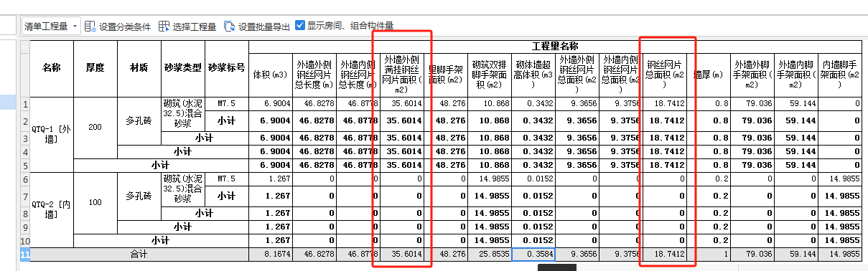Select 外墙外脚手架面积 column header

752,75
